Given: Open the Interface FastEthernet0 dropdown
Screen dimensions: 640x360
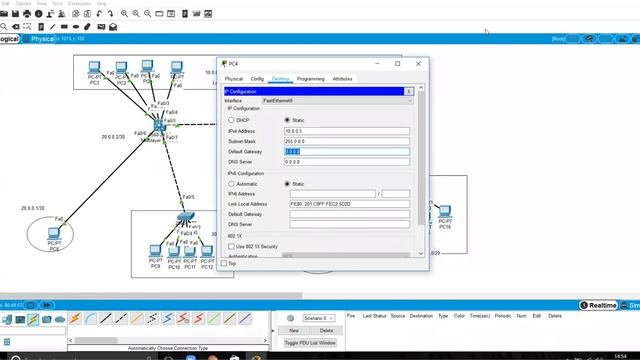Looking at the screenshot, I should [x=337, y=100].
